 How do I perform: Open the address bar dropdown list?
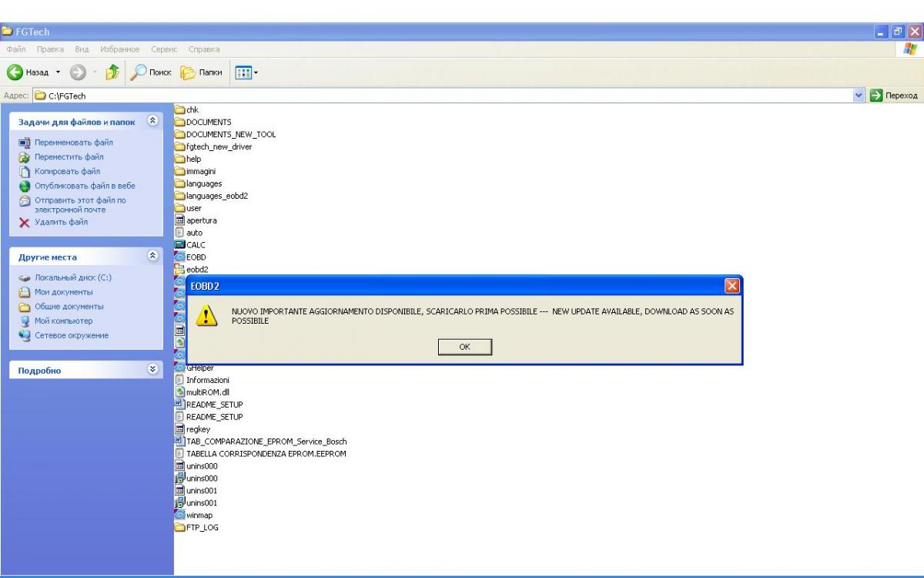tap(860, 96)
